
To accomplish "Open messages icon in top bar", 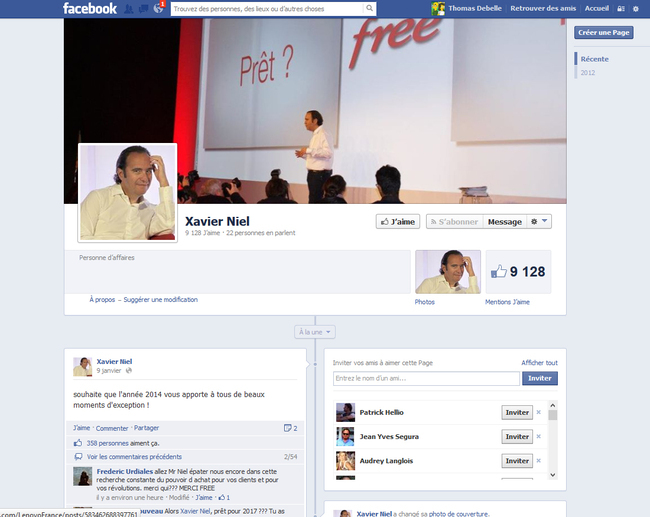I will [x=143, y=9].
